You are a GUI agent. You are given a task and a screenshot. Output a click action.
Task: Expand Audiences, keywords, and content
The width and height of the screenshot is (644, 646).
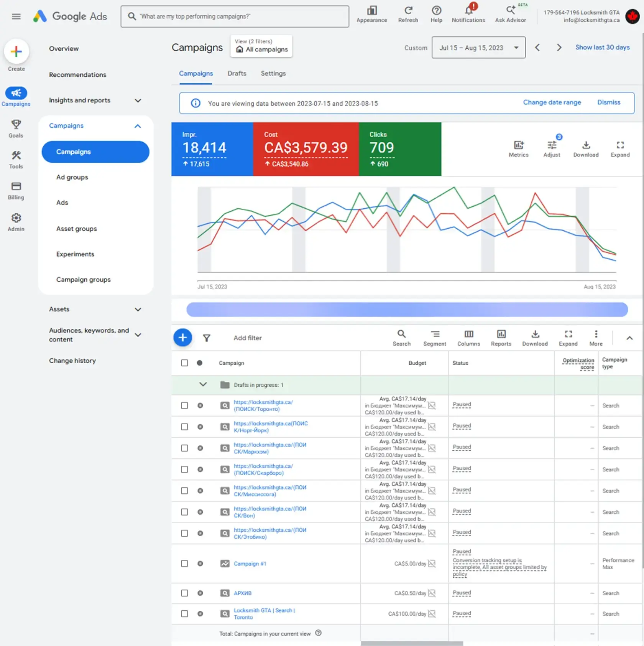(138, 335)
